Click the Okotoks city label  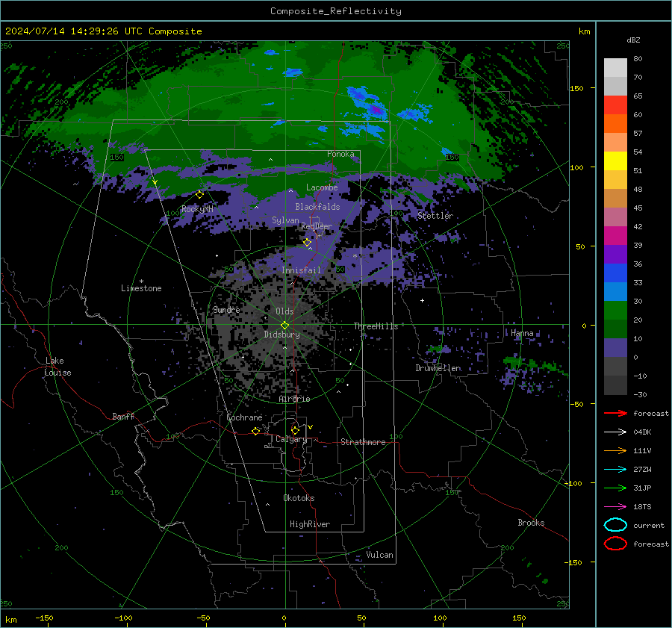pyautogui.click(x=299, y=498)
